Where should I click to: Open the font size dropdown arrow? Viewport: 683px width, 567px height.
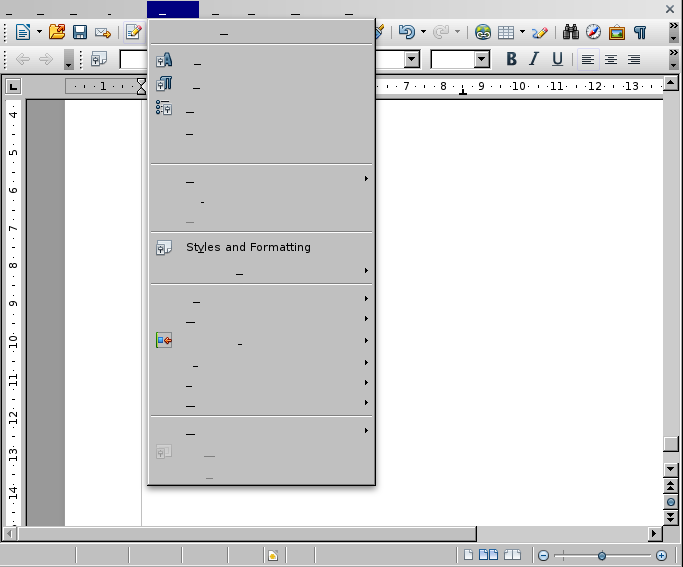pyautogui.click(x=482, y=60)
